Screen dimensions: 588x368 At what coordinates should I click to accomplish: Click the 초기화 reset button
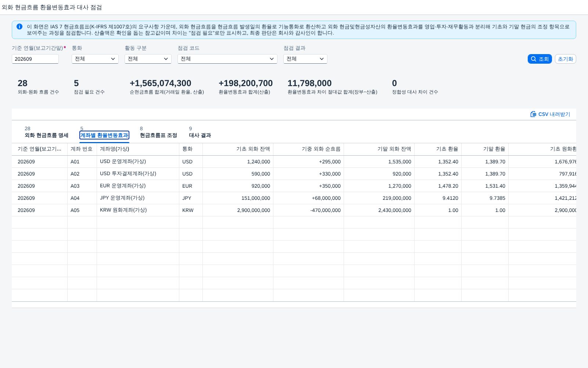(x=565, y=59)
